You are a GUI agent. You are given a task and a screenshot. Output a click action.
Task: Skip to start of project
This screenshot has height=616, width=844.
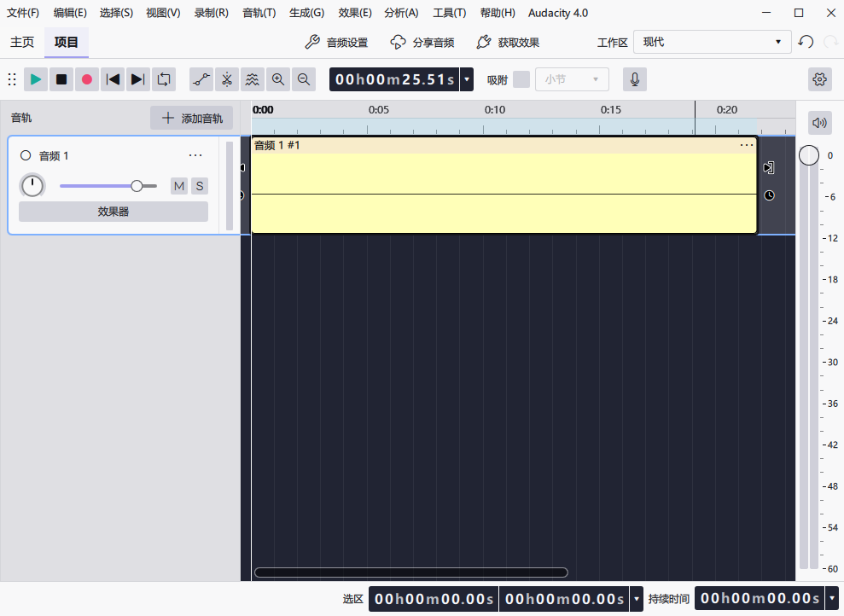113,79
